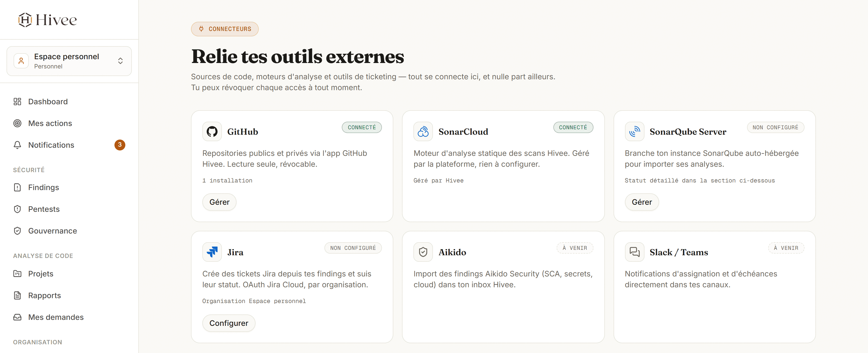Click the Slack / Teams chat bubbles icon

tap(634, 252)
